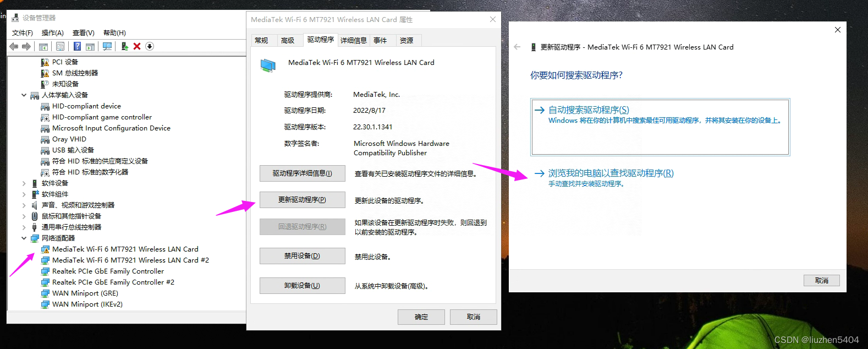The height and width of the screenshot is (349, 868).
Task: Select 符合 HID 标准的数字化器
Action: 90,172
